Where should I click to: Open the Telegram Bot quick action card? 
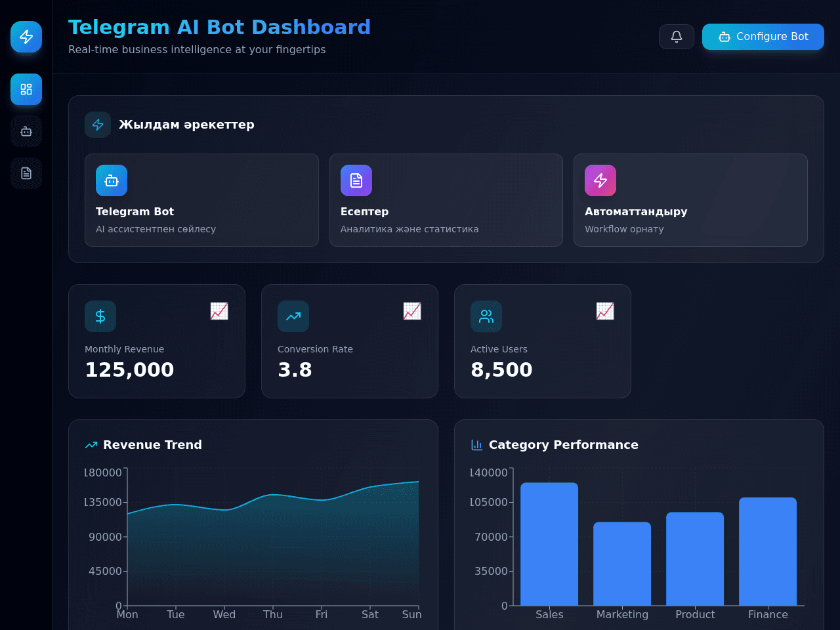201,200
